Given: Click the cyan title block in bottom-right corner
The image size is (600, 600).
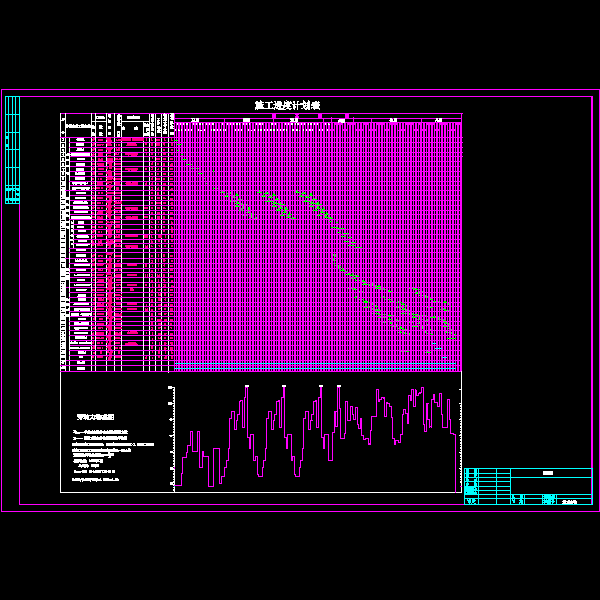Looking at the screenshot, I should point(528,486).
